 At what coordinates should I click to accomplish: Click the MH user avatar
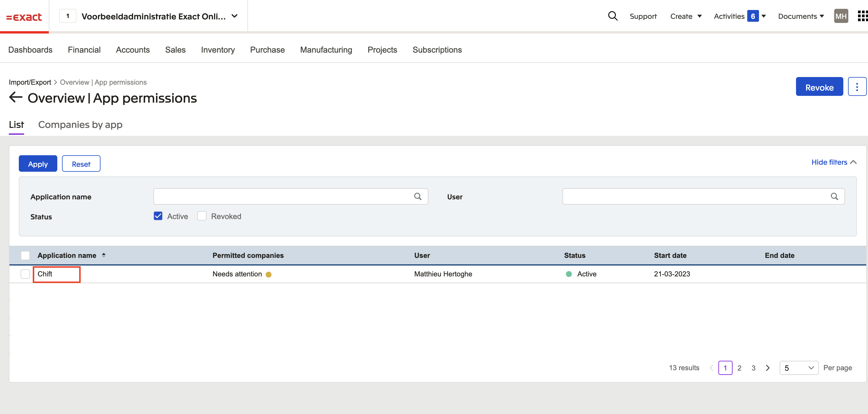click(841, 16)
